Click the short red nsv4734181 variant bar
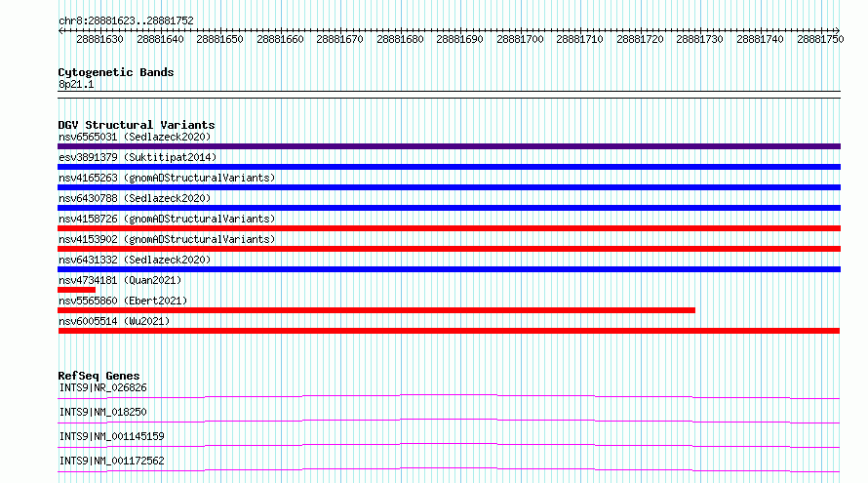Screen dimensions: 868x483 (x=76, y=290)
